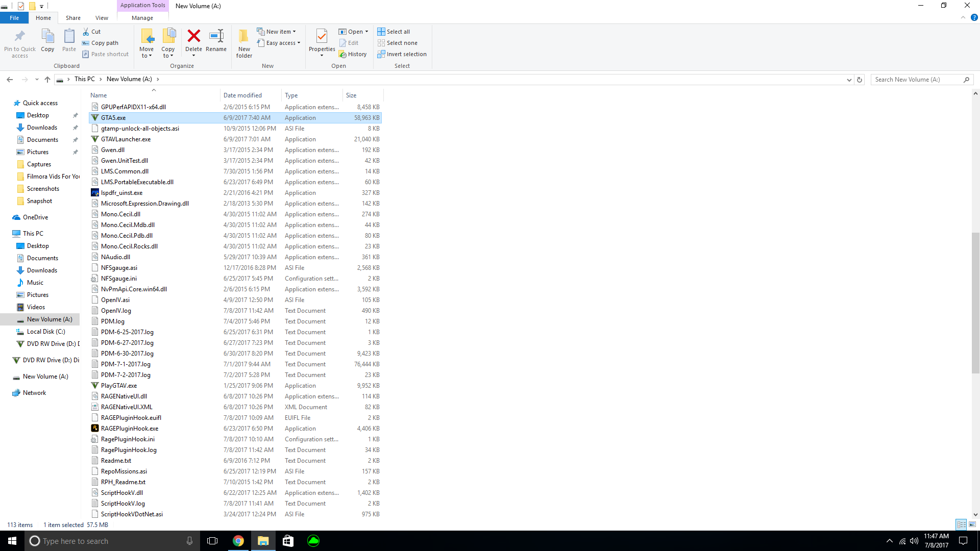The width and height of the screenshot is (980, 551).
Task: Open address bar previous locations dropdown
Action: tap(849, 80)
